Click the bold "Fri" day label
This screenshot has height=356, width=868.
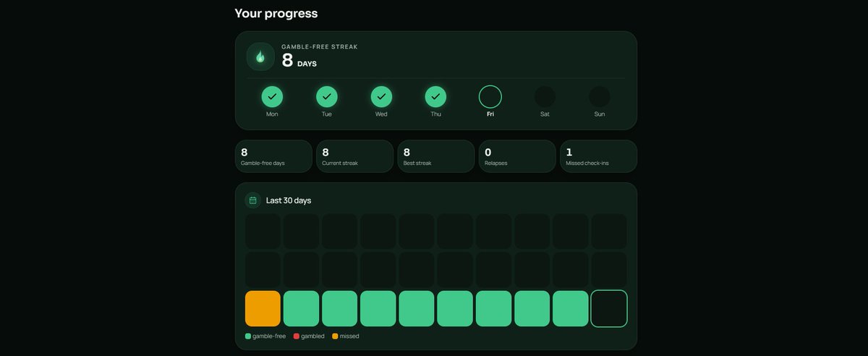490,114
